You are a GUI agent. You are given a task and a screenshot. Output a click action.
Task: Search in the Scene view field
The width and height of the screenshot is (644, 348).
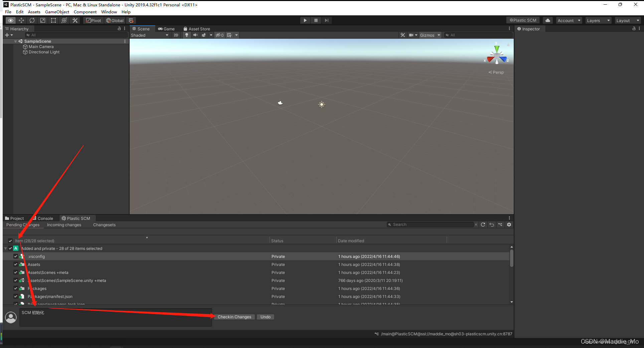point(478,35)
